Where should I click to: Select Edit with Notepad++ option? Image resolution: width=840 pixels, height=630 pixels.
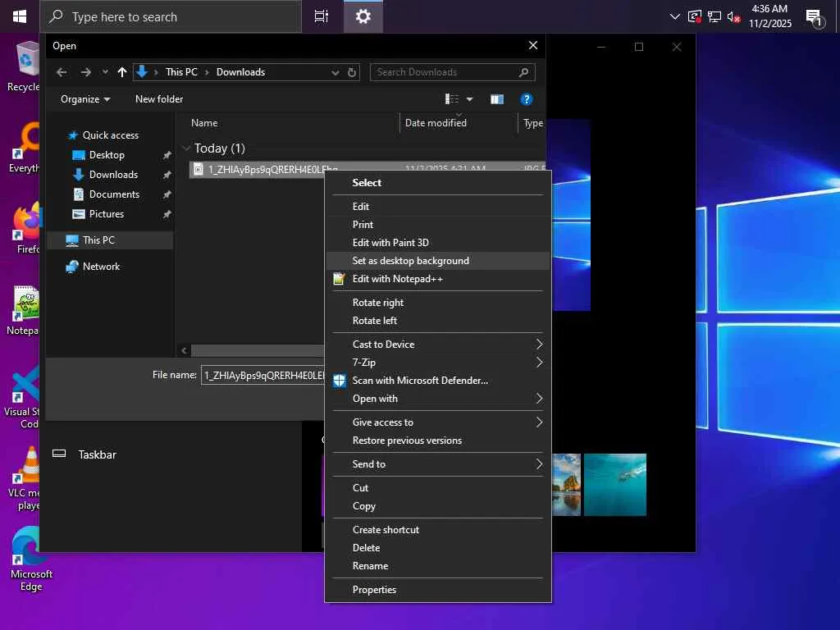coord(397,279)
